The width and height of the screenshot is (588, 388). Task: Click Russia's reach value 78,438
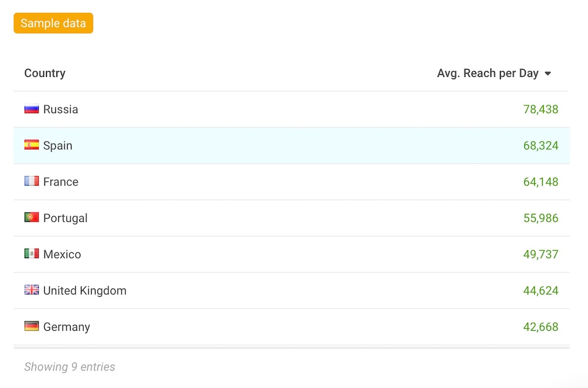pos(540,109)
